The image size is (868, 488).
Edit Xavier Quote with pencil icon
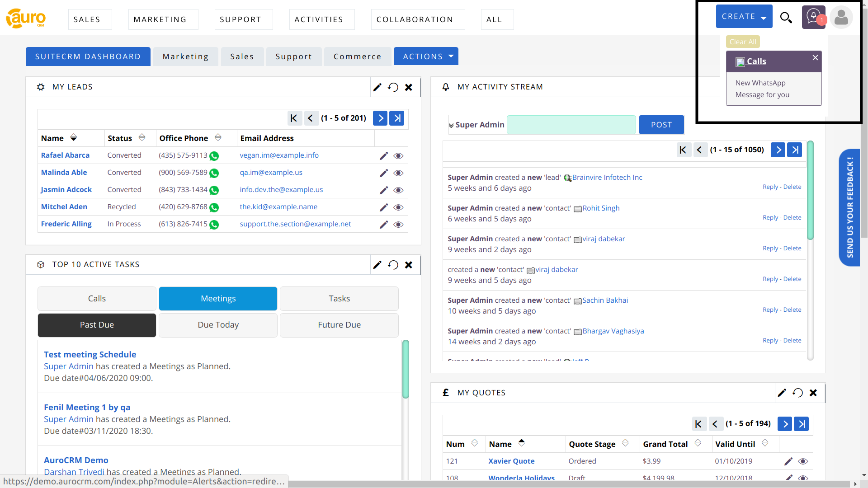pos(788,461)
